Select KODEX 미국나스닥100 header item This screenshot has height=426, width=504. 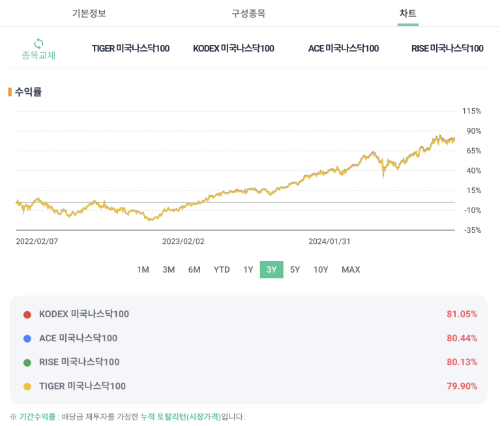(233, 48)
